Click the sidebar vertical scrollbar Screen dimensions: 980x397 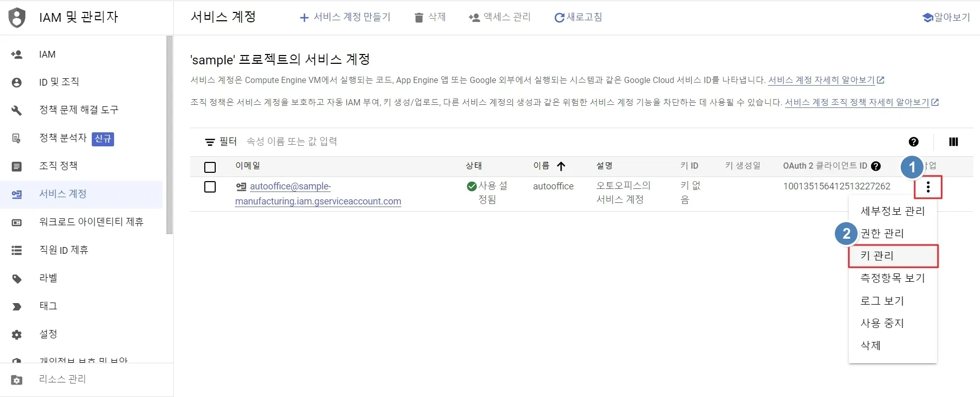169,135
